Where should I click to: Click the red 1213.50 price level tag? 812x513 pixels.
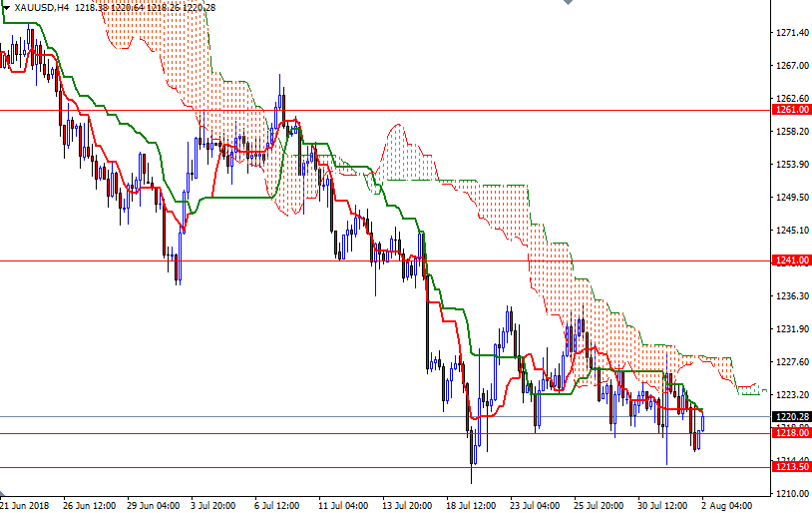[791, 467]
